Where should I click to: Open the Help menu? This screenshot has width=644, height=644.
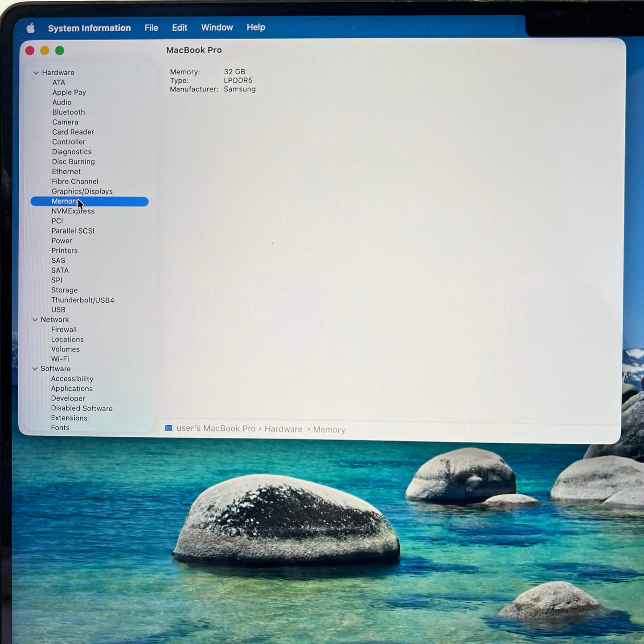pos(256,27)
